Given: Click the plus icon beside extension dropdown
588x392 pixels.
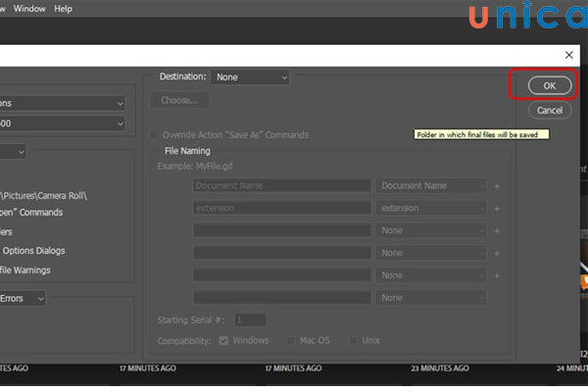Looking at the screenshot, I should pyautogui.click(x=497, y=208).
